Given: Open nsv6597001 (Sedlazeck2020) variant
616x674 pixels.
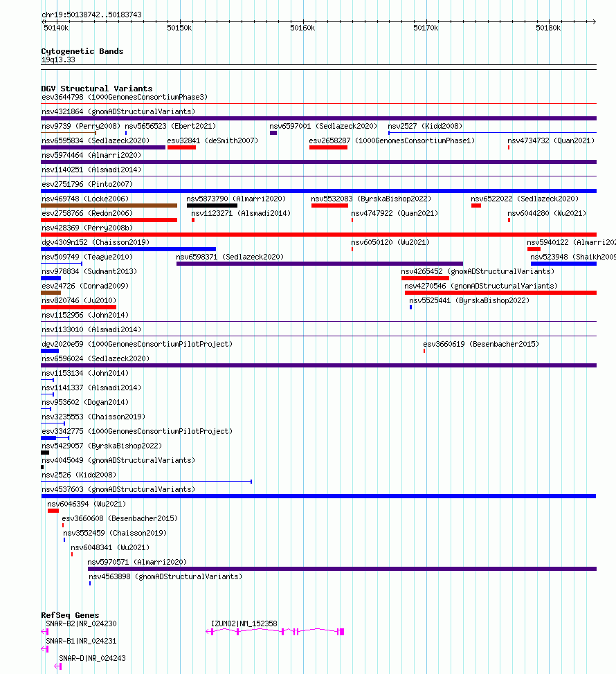Looking at the screenshot, I should pos(323,126).
